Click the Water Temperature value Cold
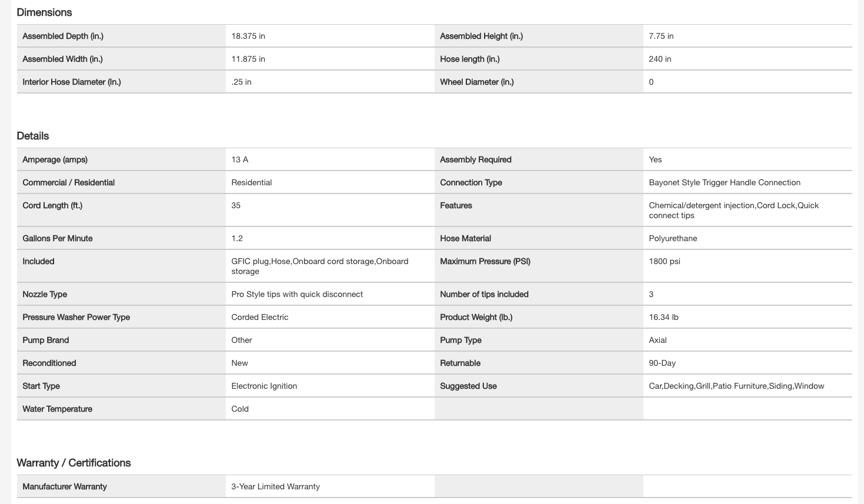This screenshot has width=864, height=504. pyautogui.click(x=240, y=409)
